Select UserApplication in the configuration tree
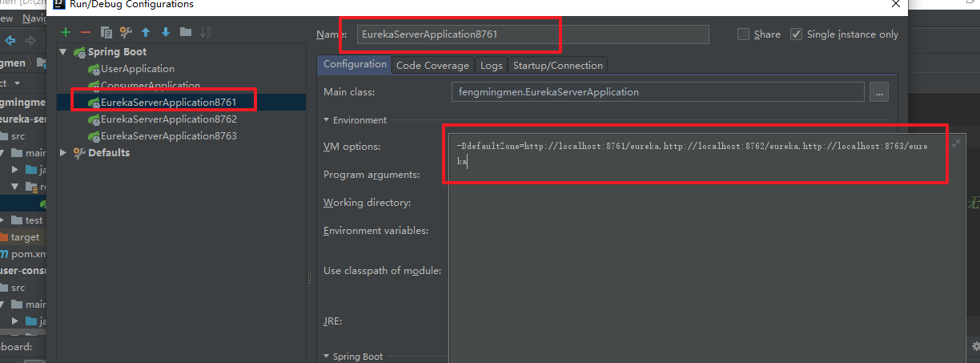The image size is (980, 363). point(137,69)
